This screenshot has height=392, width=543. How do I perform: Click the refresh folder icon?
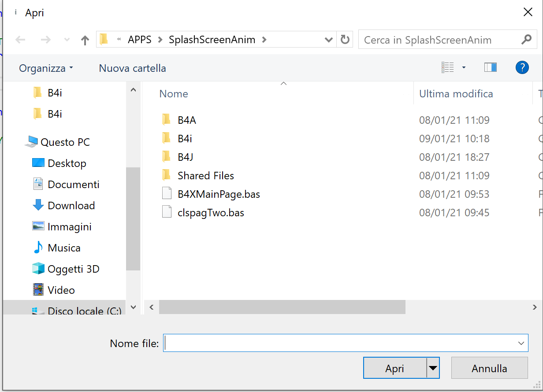point(345,40)
